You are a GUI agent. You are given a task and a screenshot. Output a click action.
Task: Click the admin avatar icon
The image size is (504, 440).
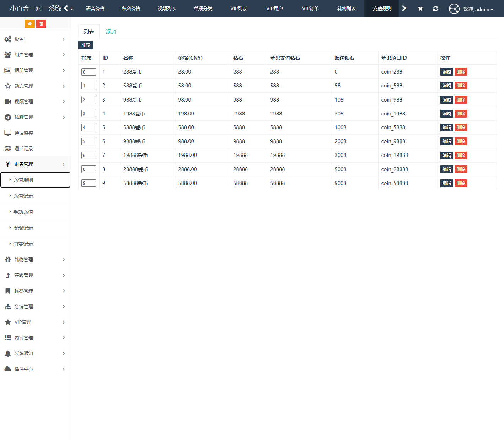click(454, 9)
